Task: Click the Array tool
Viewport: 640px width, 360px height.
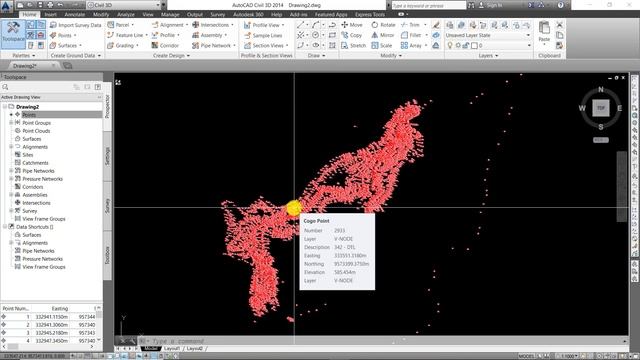Action: [411, 45]
